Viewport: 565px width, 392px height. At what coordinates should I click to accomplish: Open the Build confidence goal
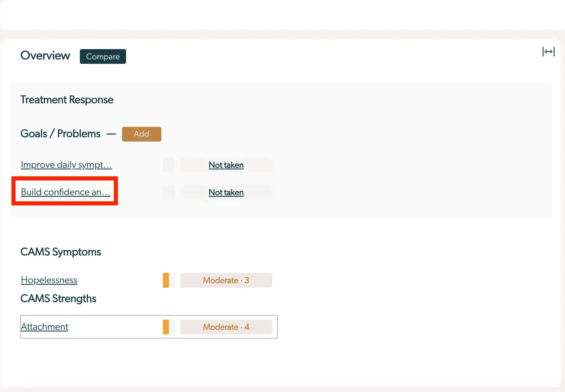(65, 192)
